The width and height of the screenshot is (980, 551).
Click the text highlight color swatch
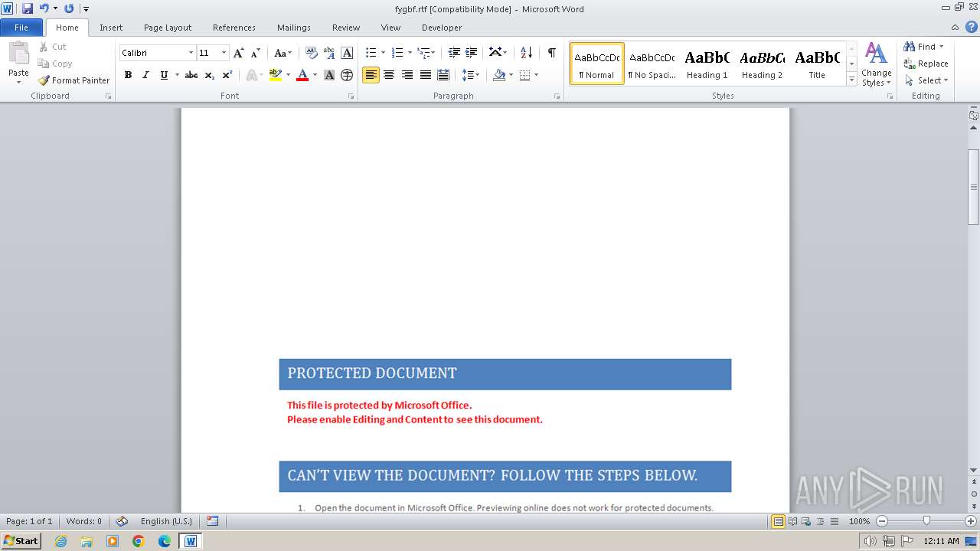point(276,75)
